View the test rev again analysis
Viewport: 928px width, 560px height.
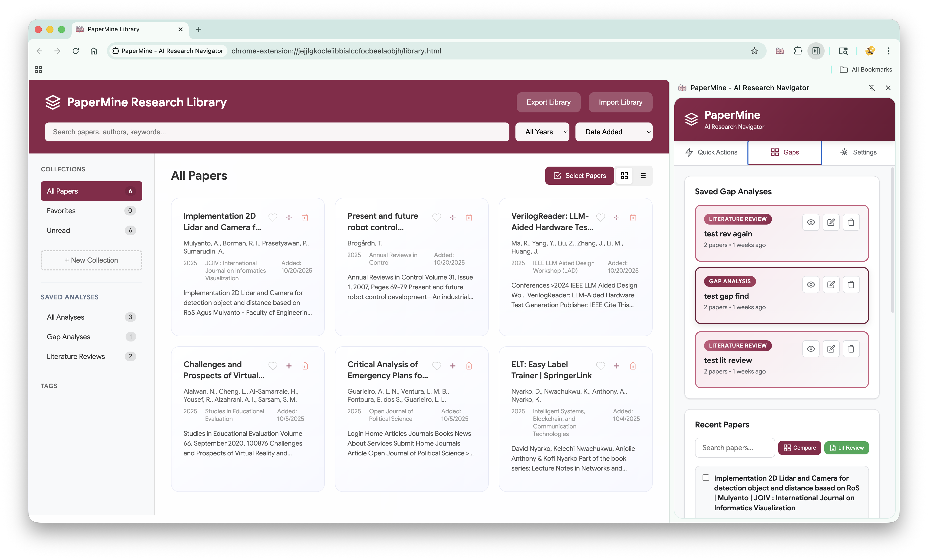[810, 223]
